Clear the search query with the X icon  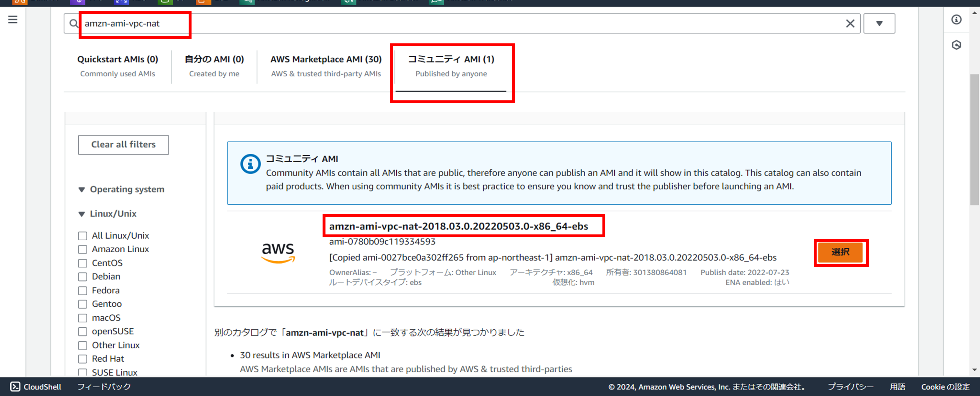tap(850, 23)
